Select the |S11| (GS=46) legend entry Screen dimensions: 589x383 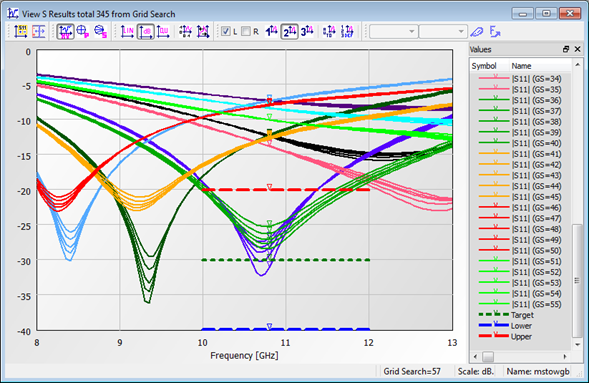tap(520, 208)
